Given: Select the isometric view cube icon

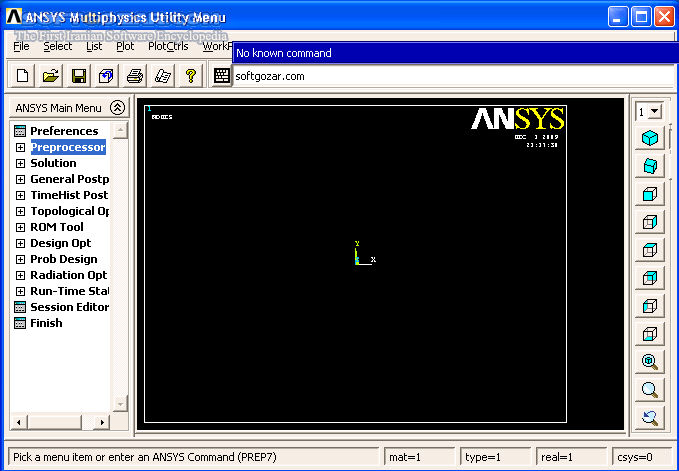Looking at the screenshot, I should coord(650,138).
